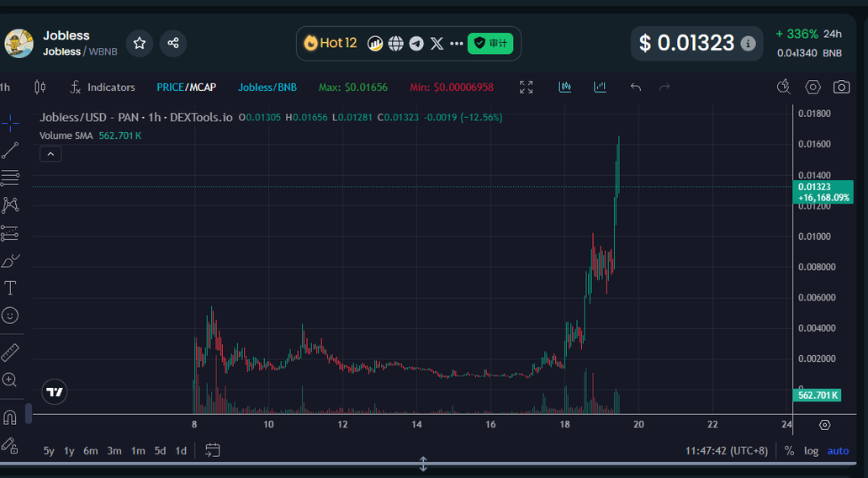Open the go-to-date calendar icon
The image size is (868, 478).
pos(213,450)
